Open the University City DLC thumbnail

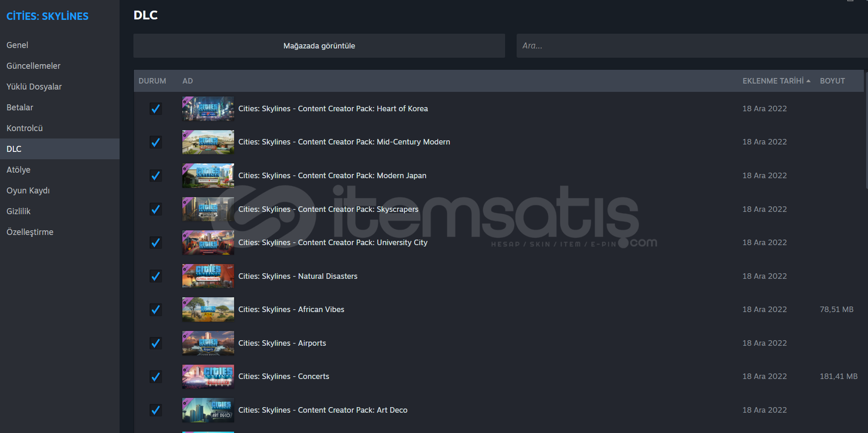click(x=208, y=242)
